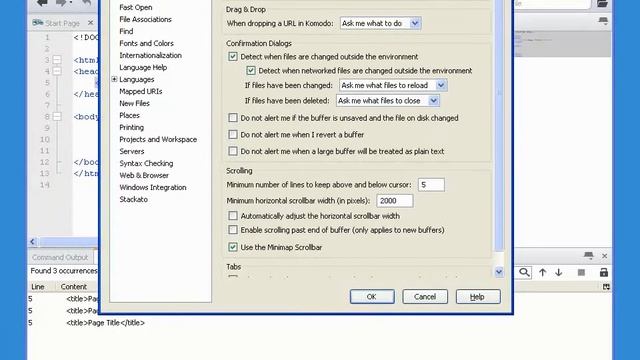The image size is (640, 360).
Task: Select Printing category
Action: click(x=131, y=127)
